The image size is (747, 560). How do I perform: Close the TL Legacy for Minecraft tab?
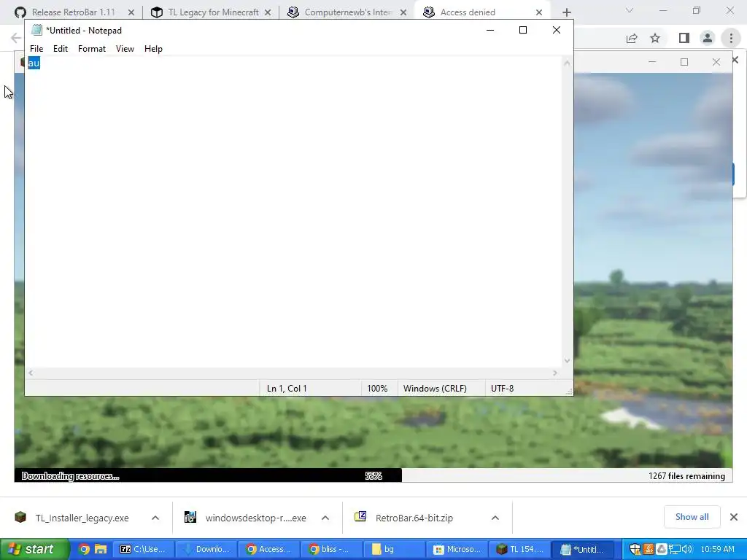click(268, 12)
